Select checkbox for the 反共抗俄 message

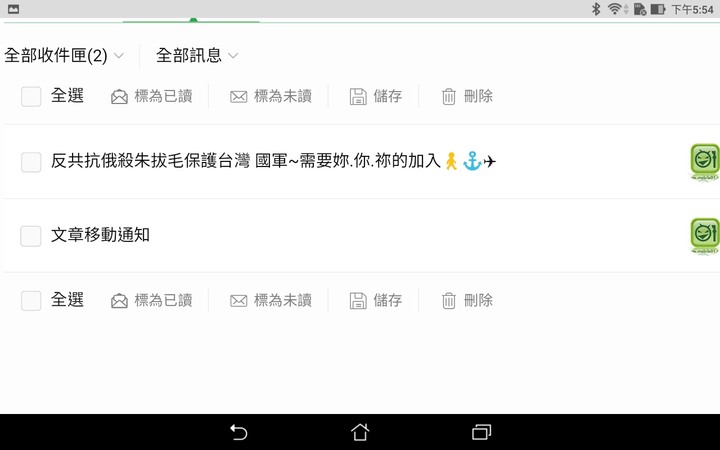[31, 162]
